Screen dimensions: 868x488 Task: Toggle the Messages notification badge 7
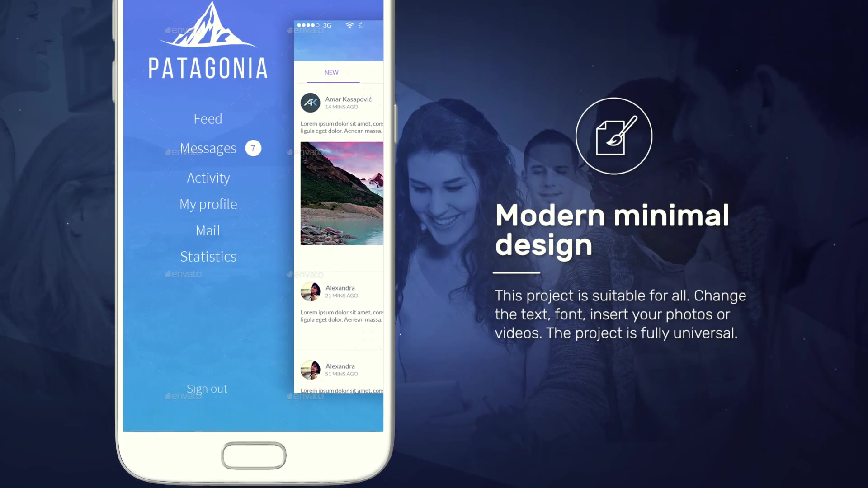coord(252,148)
